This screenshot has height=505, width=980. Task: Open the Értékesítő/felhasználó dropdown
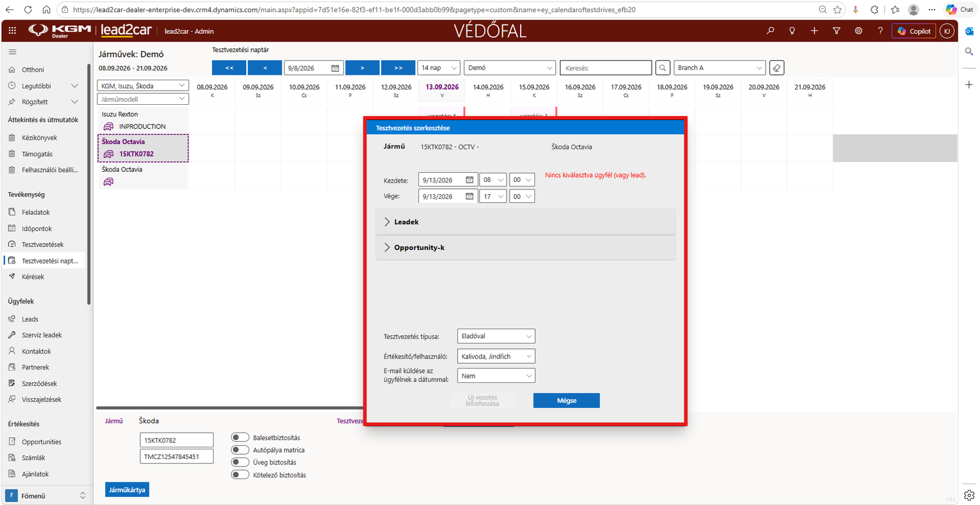(x=496, y=356)
